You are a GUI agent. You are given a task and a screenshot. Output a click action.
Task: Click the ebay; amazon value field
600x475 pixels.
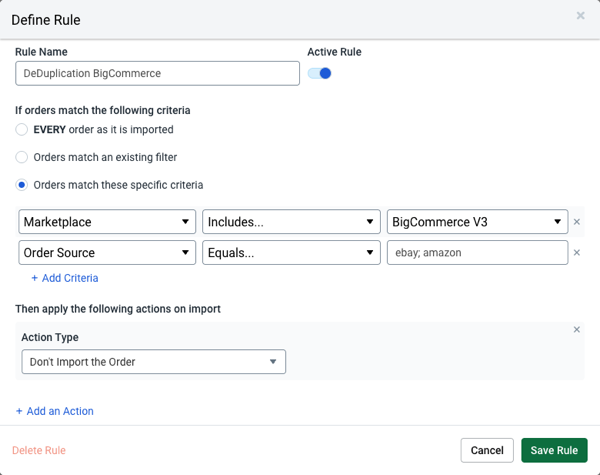click(x=477, y=253)
